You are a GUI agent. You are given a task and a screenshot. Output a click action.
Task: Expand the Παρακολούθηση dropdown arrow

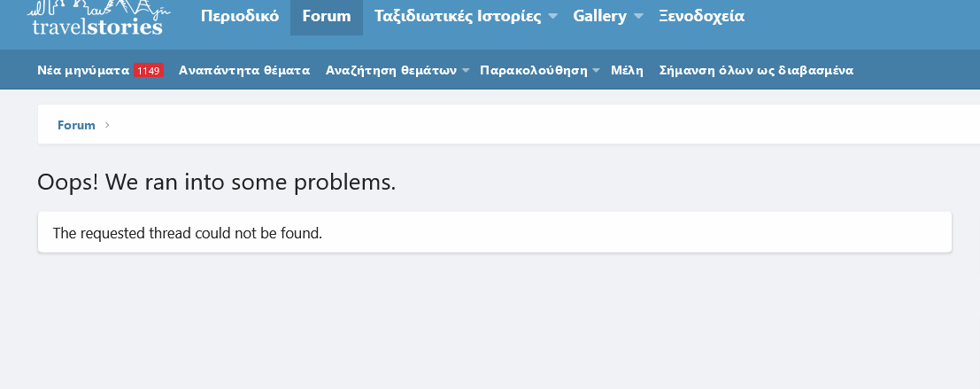[x=596, y=71]
